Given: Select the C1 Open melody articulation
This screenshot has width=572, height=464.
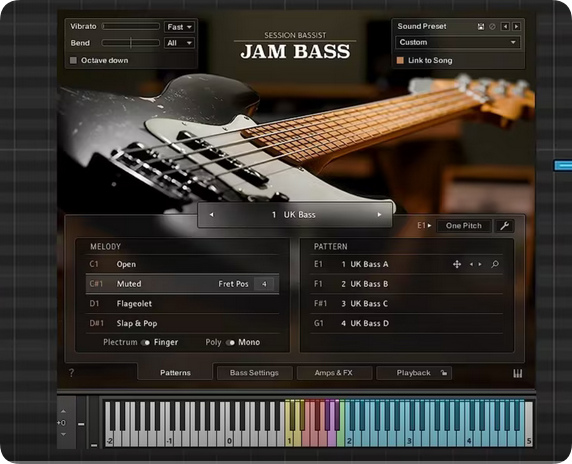Looking at the screenshot, I should point(182,264).
